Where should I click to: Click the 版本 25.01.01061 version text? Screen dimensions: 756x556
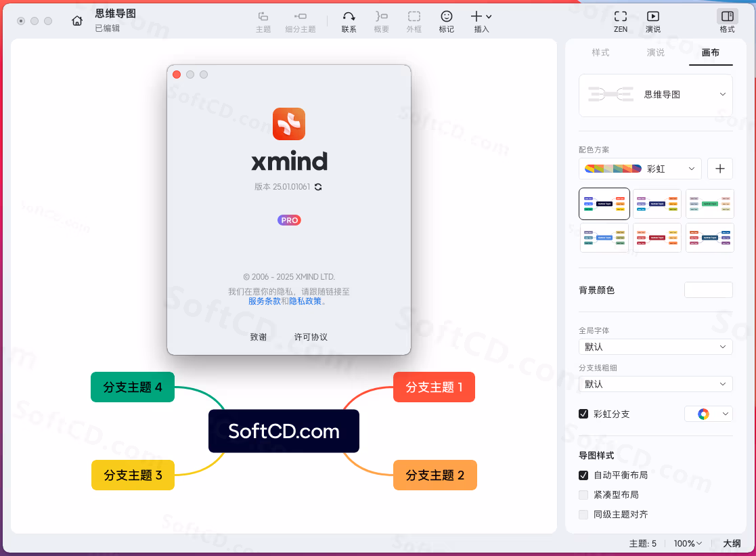[x=282, y=187]
